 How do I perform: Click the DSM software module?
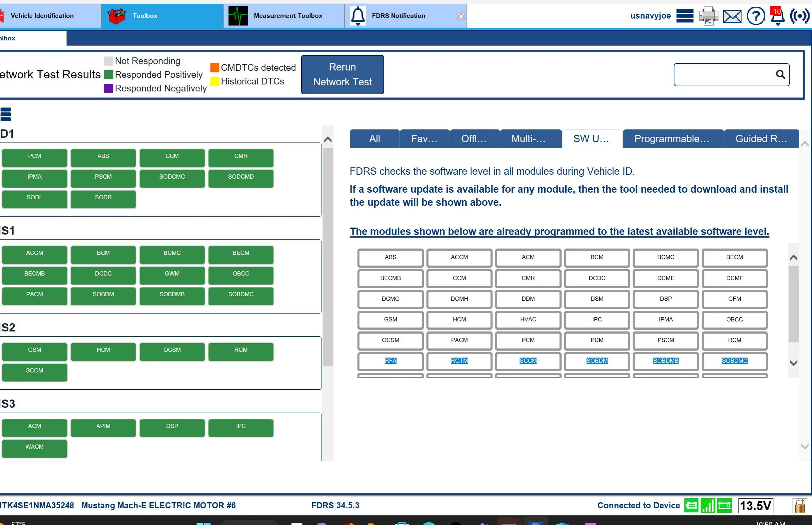[x=597, y=299]
